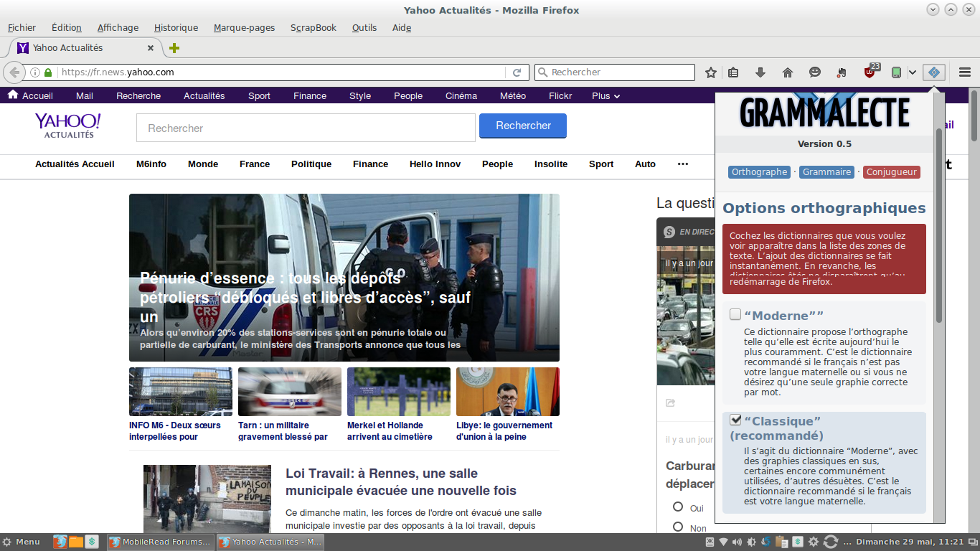This screenshot has height=551, width=980.
Task: Bookmark this page with the star
Action: [x=711, y=72]
